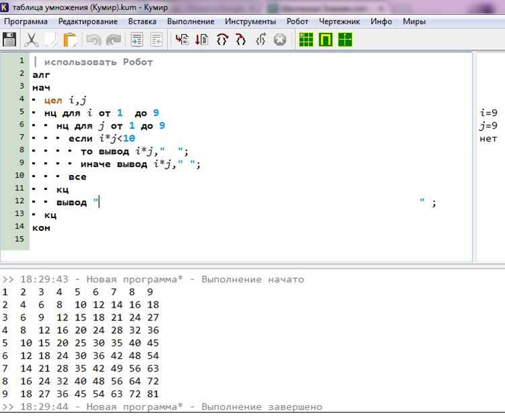Click the Step over braces icon
The height and width of the screenshot is (420, 505).
(x=222, y=40)
